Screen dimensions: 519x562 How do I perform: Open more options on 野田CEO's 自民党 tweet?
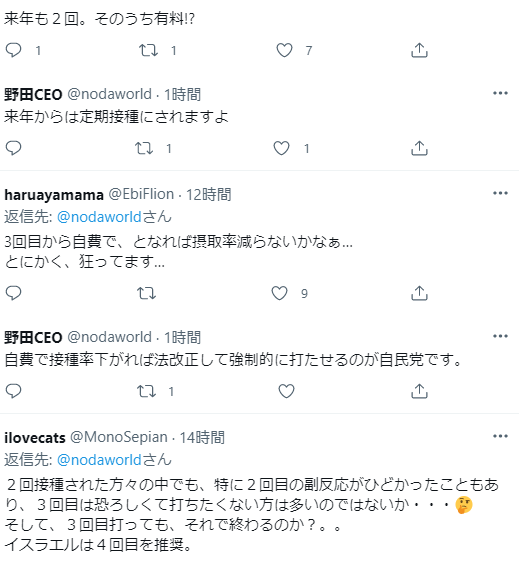500,336
